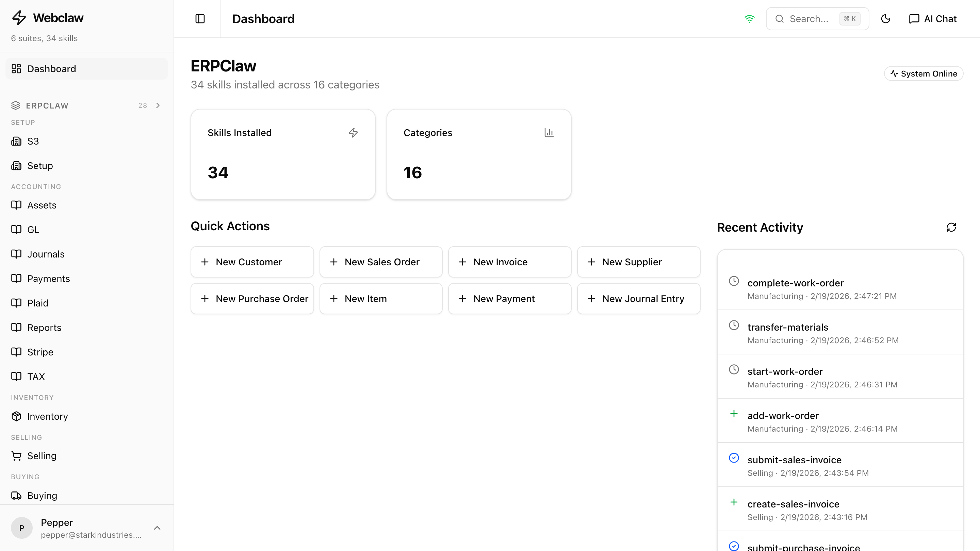This screenshot has width=980, height=551.
Task: Open Inventory with the box icon
Action: coord(87,416)
